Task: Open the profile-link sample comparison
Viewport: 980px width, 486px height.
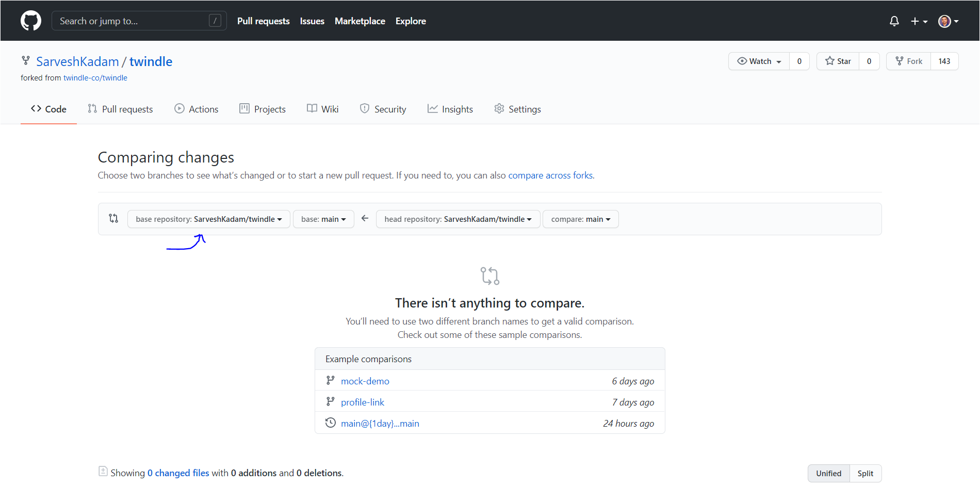Action: coord(363,402)
